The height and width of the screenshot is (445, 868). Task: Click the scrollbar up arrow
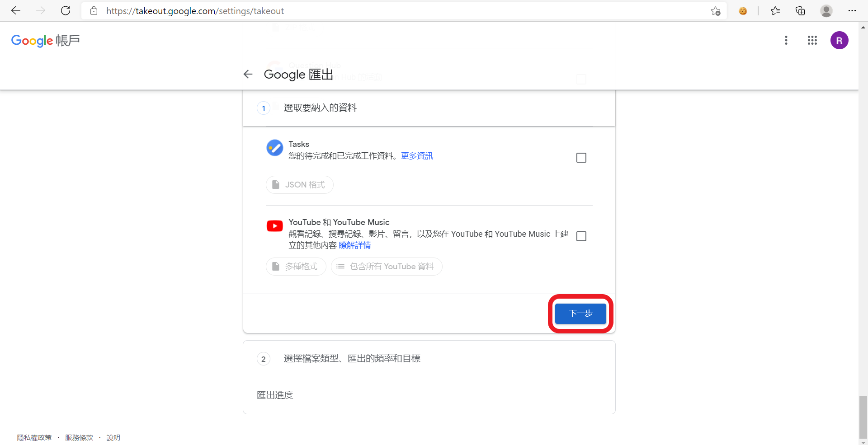863,27
